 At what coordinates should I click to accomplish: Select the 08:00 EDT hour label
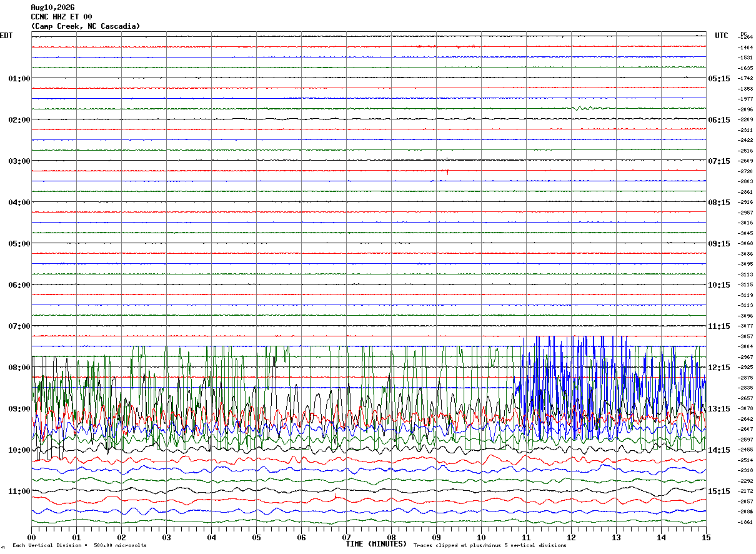coord(19,368)
